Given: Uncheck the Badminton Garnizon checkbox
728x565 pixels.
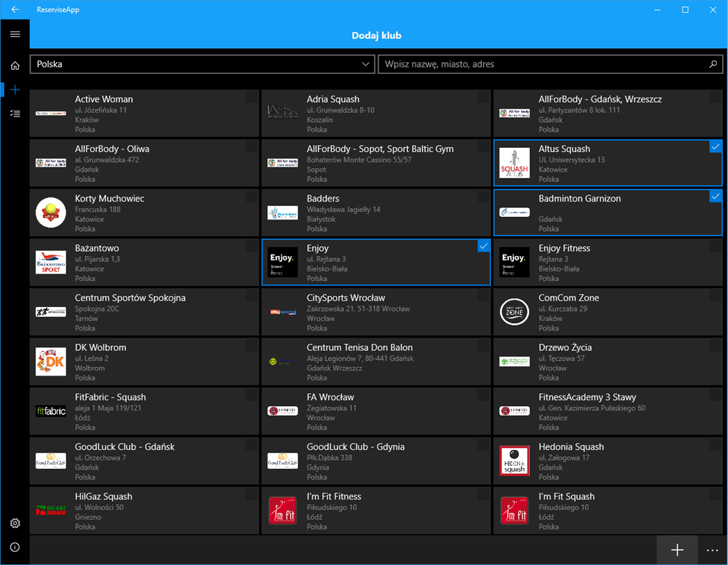Looking at the screenshot, I should click(715, 197).
